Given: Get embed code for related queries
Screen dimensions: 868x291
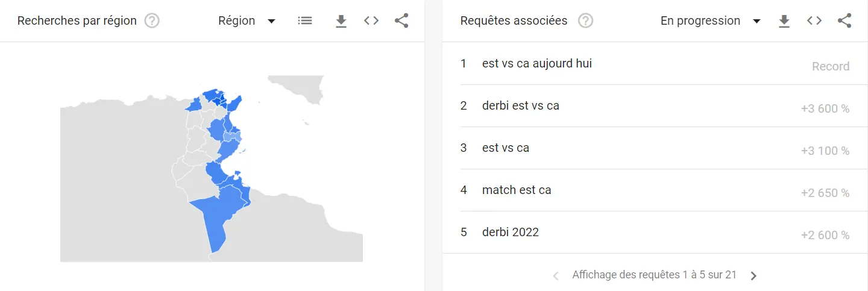Looking at the screenshot, I should [x=814, y=21].
